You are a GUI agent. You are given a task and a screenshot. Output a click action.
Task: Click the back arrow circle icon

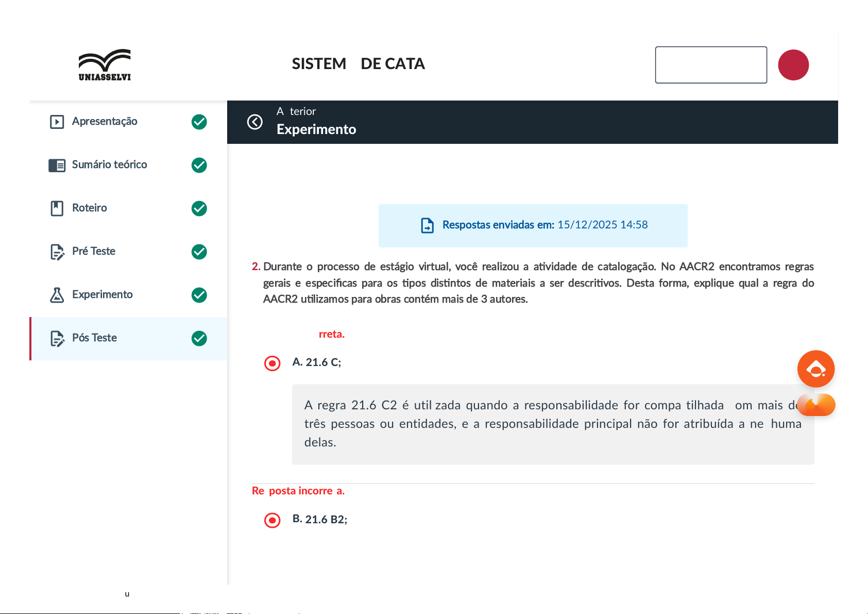pos(255,122)
